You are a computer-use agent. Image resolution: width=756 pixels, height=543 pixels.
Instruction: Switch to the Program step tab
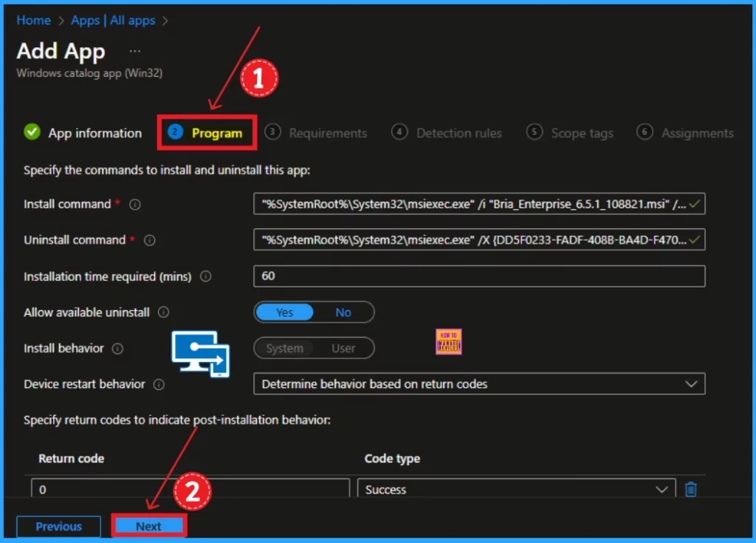click(x=207, y=133)
